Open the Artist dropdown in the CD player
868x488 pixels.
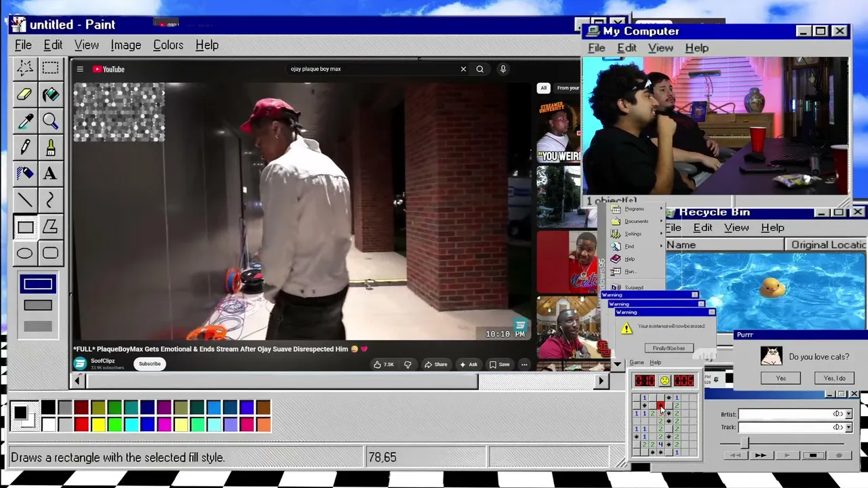tap(848, 414)
